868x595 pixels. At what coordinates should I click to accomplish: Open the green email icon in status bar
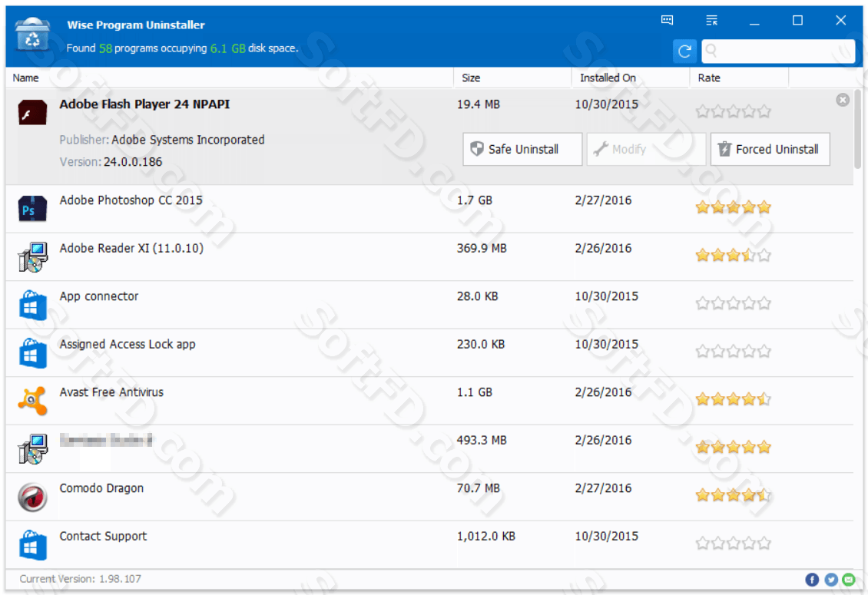(x=849, y=580)
